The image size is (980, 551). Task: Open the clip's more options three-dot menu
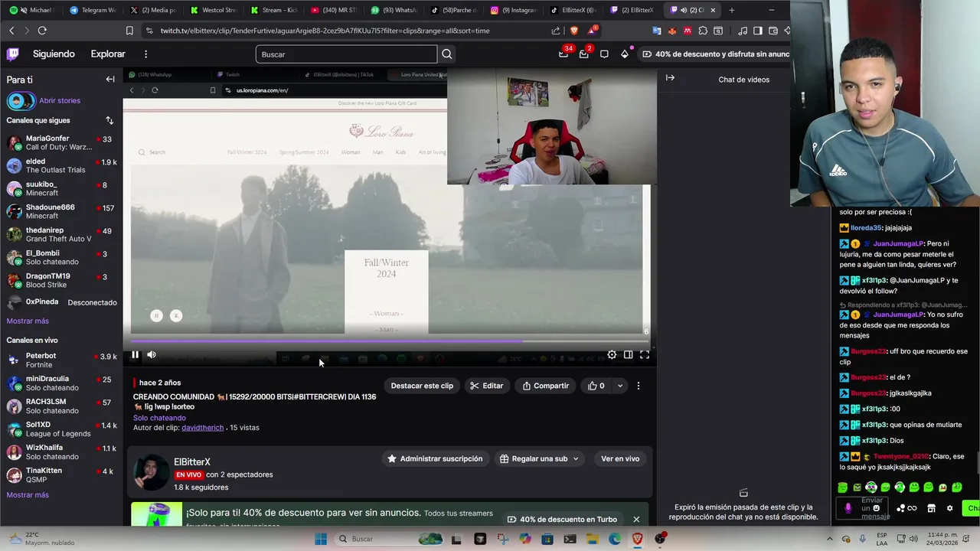(x=639, y=386)
